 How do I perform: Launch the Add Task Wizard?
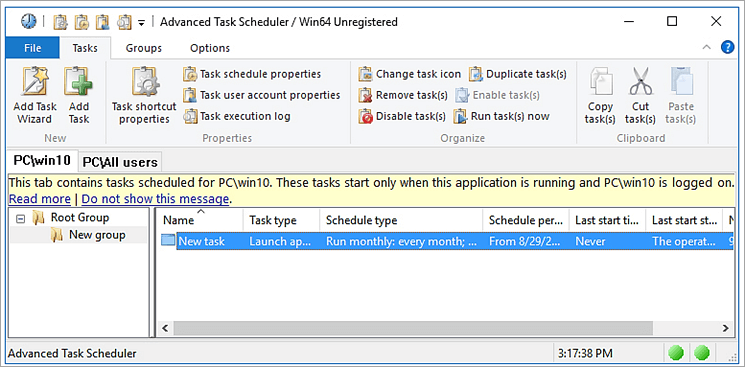pos(35,95)
